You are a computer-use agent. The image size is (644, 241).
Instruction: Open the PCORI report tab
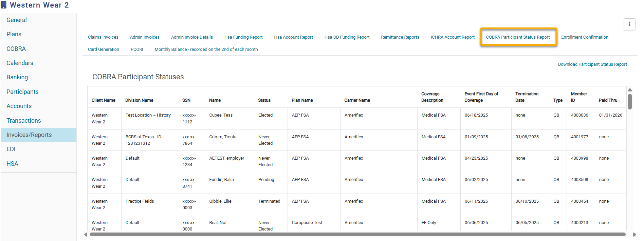[x=137, y=49]
